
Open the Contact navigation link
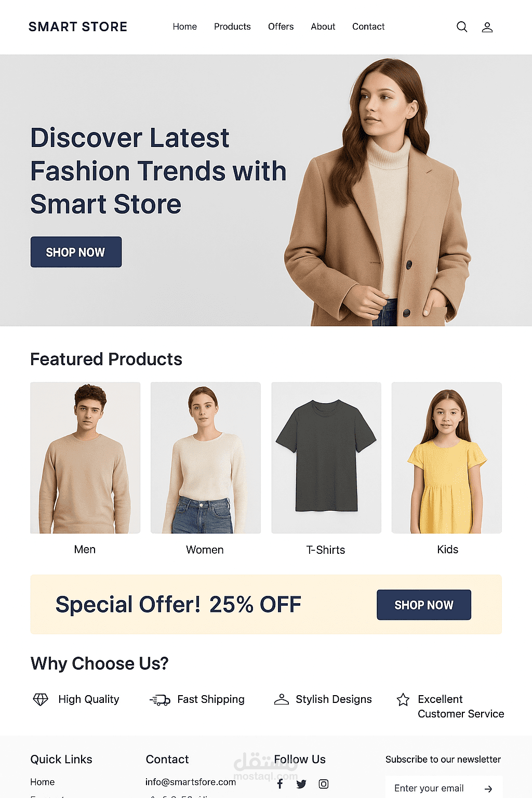(368, 26)
